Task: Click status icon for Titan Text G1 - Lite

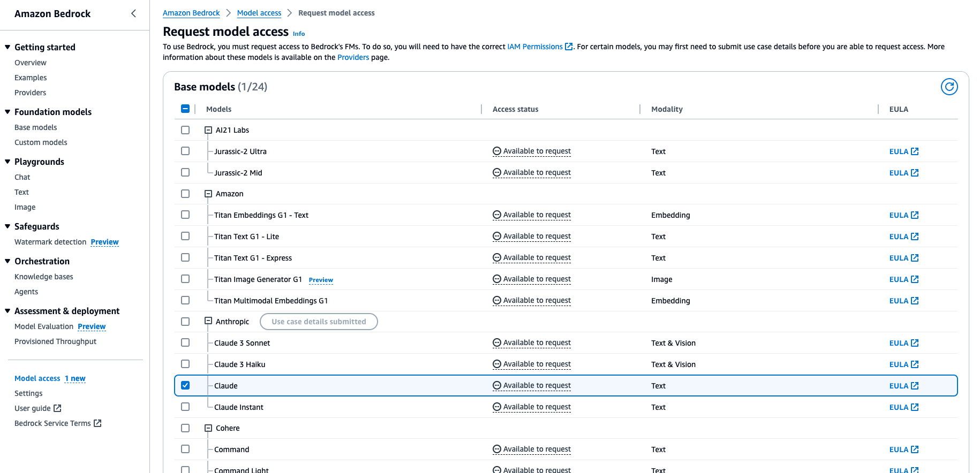Action: pyautogui.click(x=497, y=236)
